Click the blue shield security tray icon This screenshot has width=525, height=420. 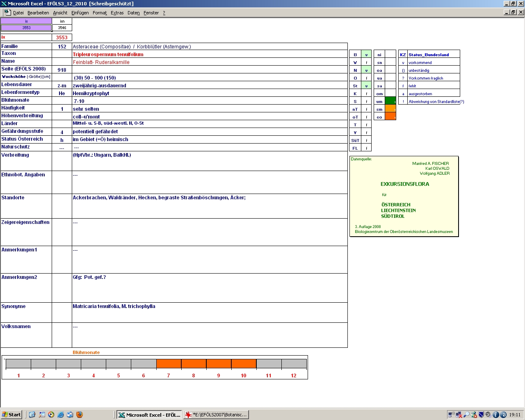coord(481,415)
